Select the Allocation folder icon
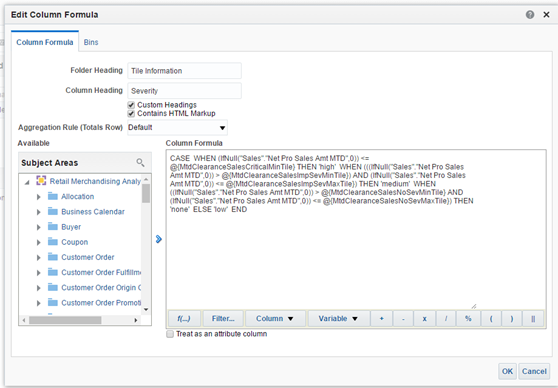Viewport: 558px width, 388px height. [x=53, y=196]
